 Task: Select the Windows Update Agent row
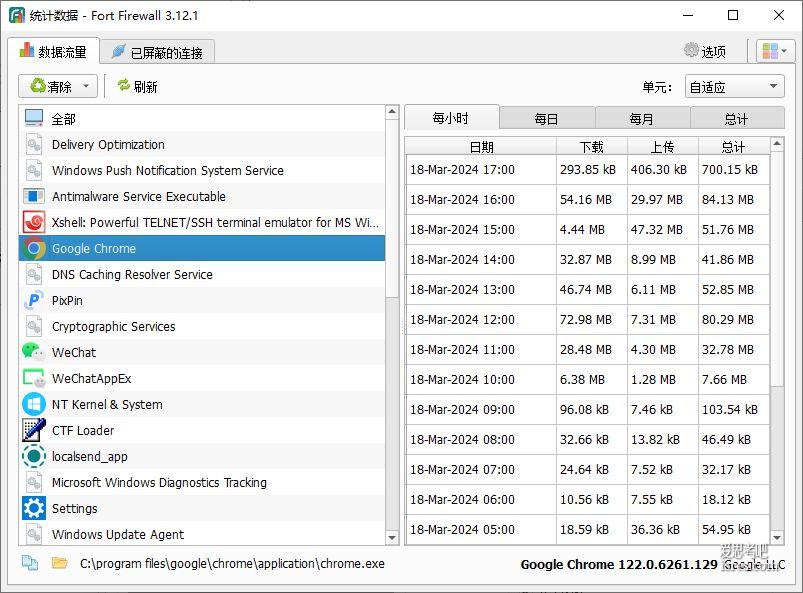point(202,534)
